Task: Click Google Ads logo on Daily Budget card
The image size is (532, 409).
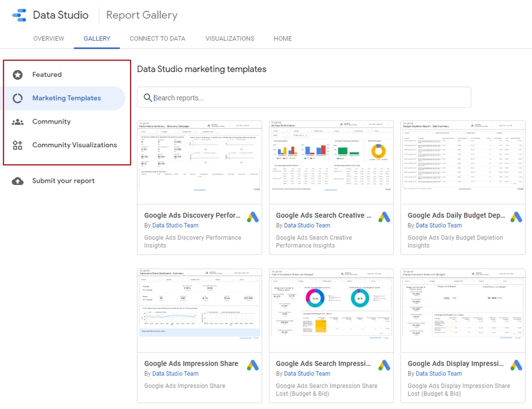Action: point(517,217)
